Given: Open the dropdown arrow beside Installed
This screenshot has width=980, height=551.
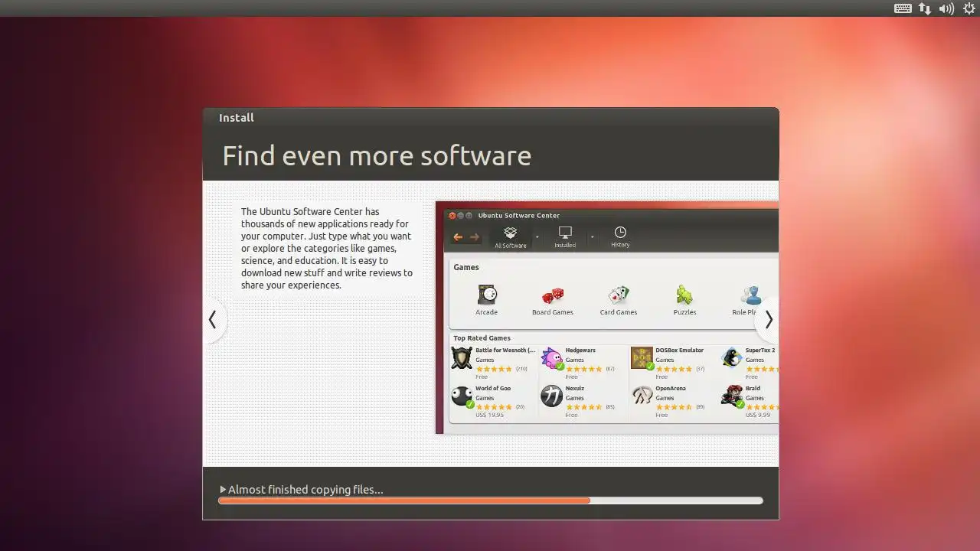Looking at the screenshot, I should (592, 237).
